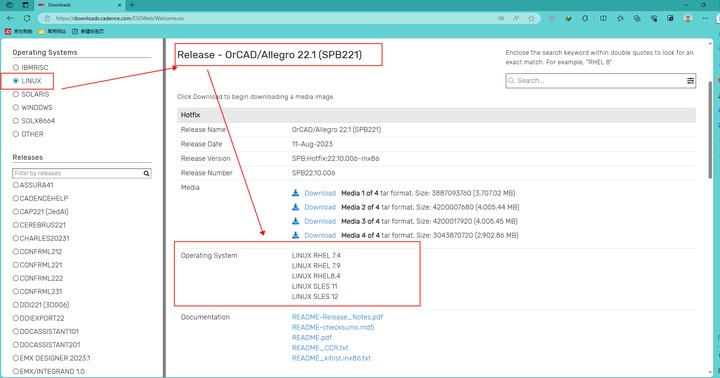Click the browser back arrow icon
720x378 pixels.
(10, 18)
